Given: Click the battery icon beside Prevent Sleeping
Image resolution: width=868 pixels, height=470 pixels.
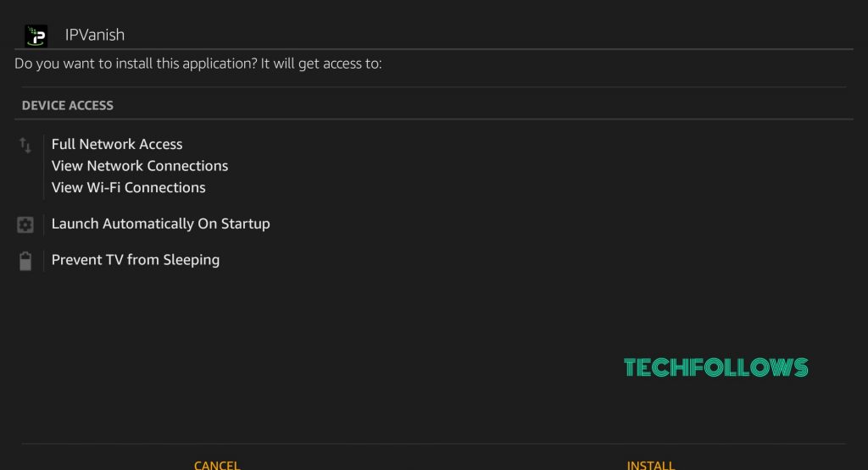Looking at the screenshot, I should [x=25, y=261].
